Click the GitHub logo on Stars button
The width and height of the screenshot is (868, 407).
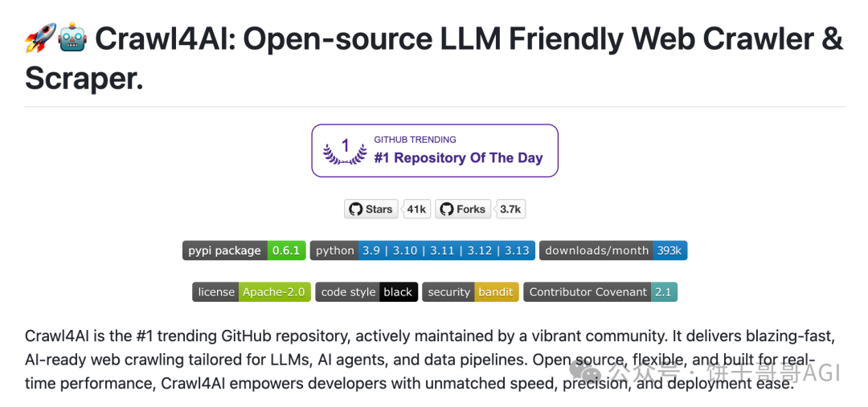[356, 209]
